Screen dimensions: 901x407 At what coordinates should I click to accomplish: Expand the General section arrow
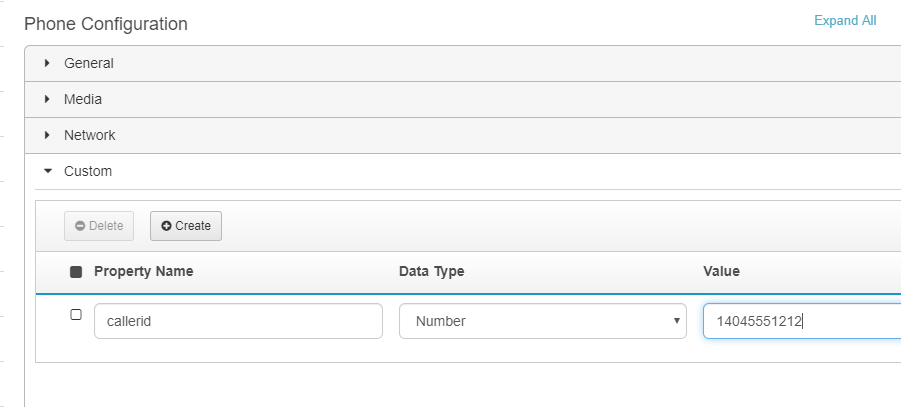pyautogui.click(x=48, y=63)
